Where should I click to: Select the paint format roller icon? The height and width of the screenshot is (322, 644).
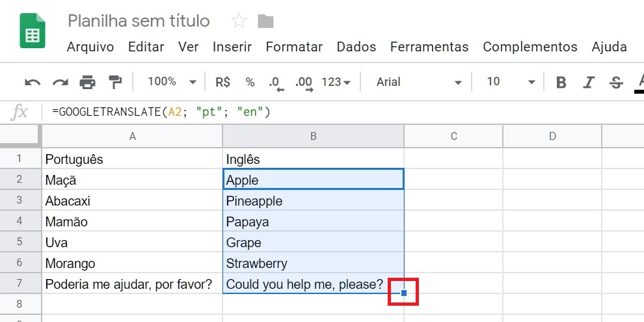click(x=115, y=82)
